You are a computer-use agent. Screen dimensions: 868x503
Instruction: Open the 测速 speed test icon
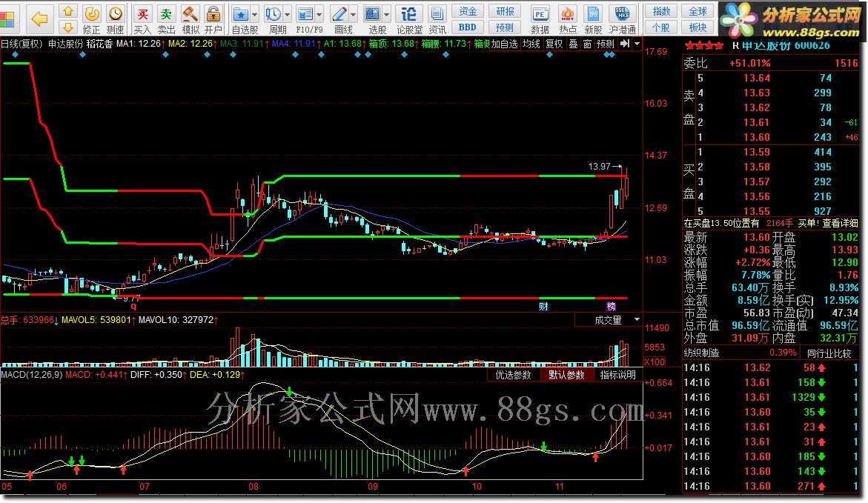pyautogui.click(x=115, y=19)
